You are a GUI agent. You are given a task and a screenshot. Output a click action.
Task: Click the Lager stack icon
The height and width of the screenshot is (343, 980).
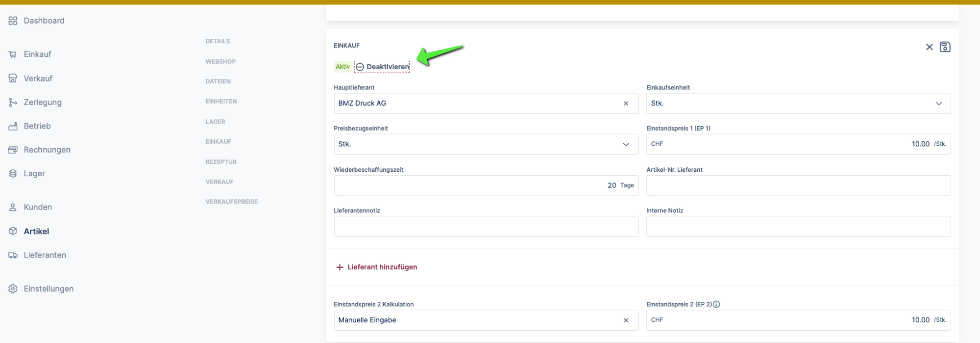[x=13, y=174]
